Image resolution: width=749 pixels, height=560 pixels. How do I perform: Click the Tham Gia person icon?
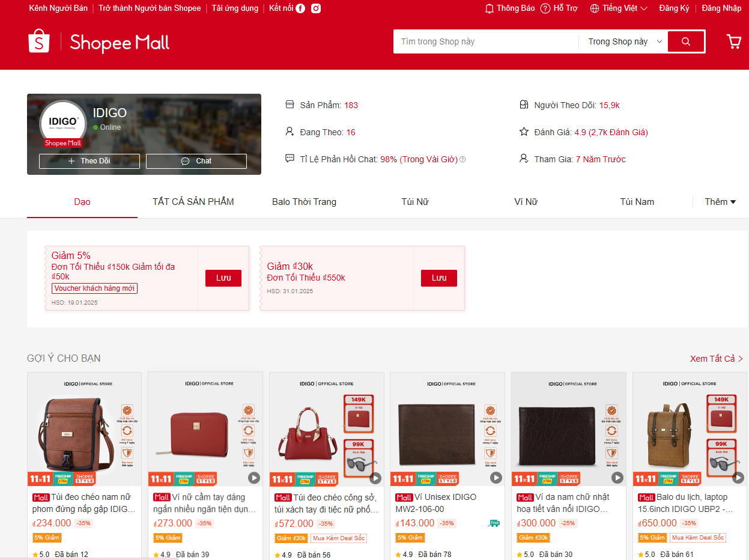(x=524, y=159)
